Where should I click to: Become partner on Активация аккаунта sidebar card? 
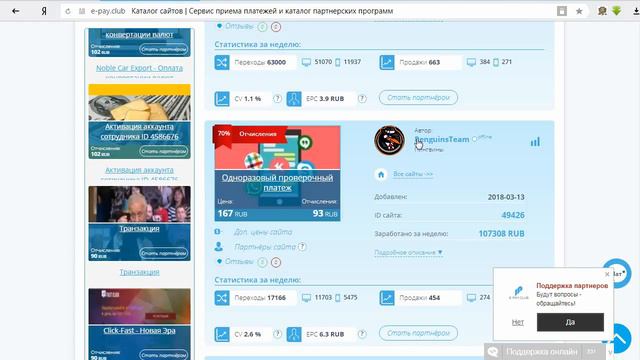(x=164, y=151)
